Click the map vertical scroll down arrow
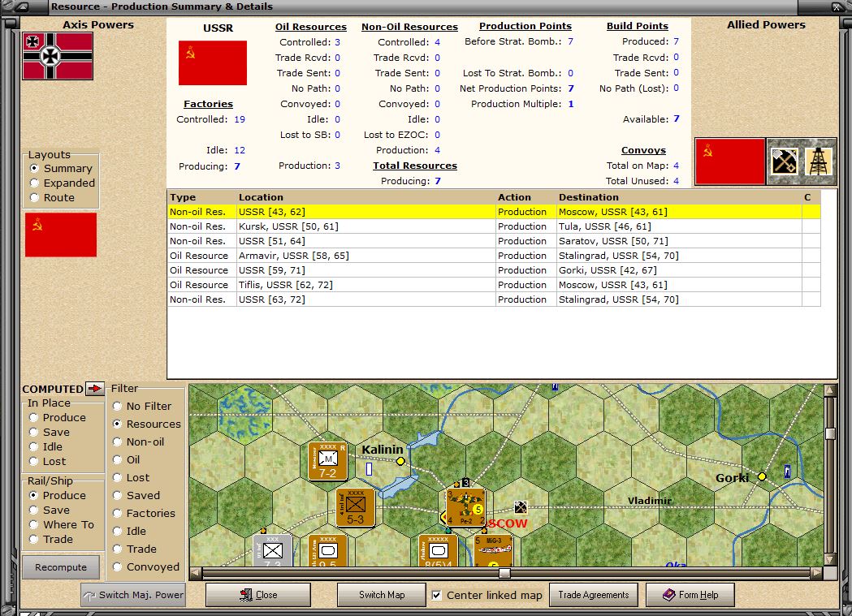The image size is (852, 616). tap(830, 559)
